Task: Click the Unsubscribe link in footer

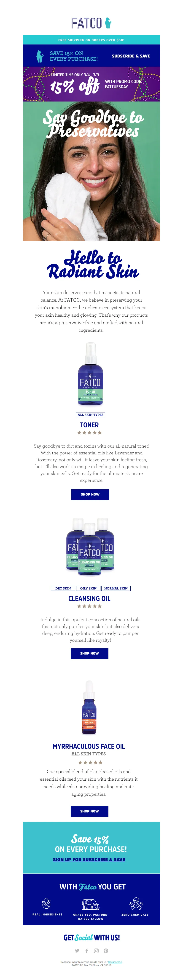Action: point(115,962)
